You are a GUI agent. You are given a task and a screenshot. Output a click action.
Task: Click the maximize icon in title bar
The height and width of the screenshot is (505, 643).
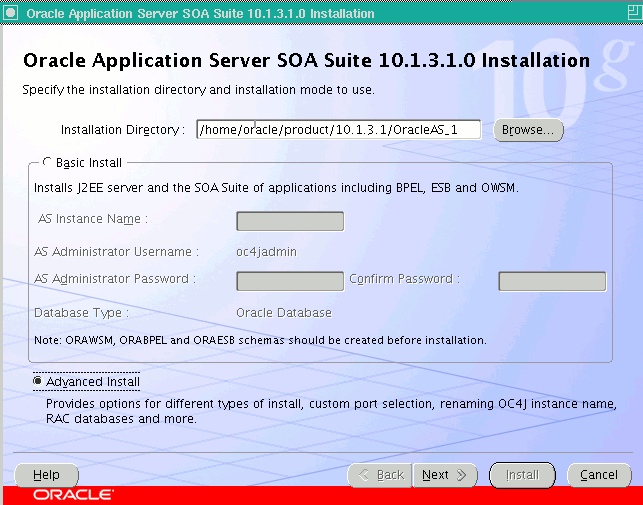tap(635, 13)
